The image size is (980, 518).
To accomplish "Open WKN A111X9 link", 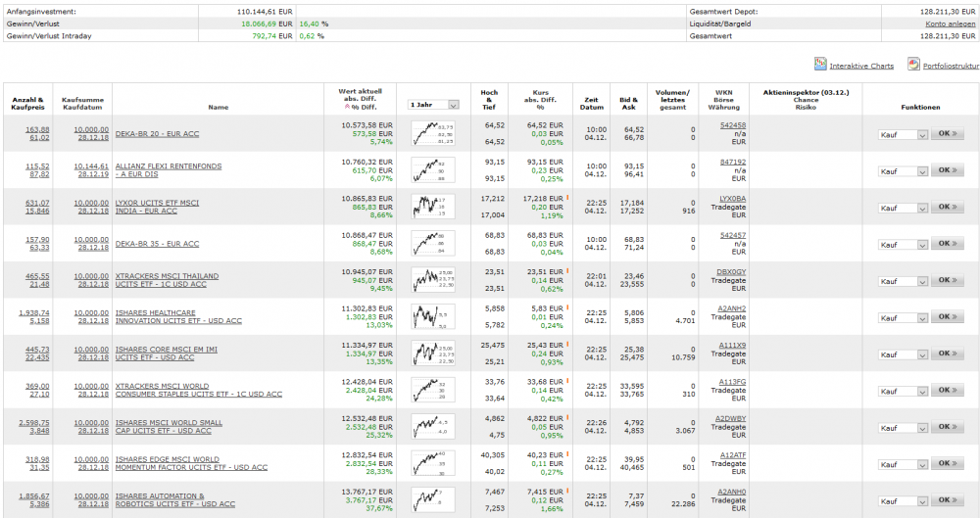I will click(x=732, y=345).
